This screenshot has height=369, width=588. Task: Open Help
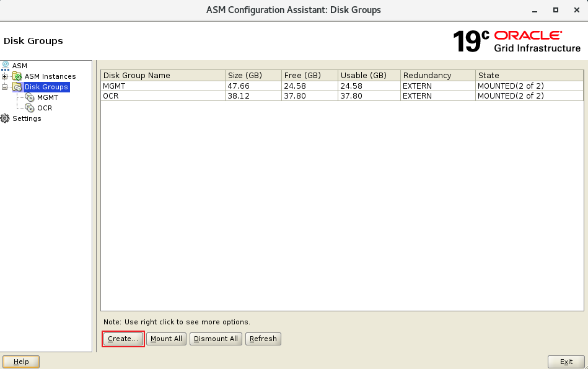(21, 362)
